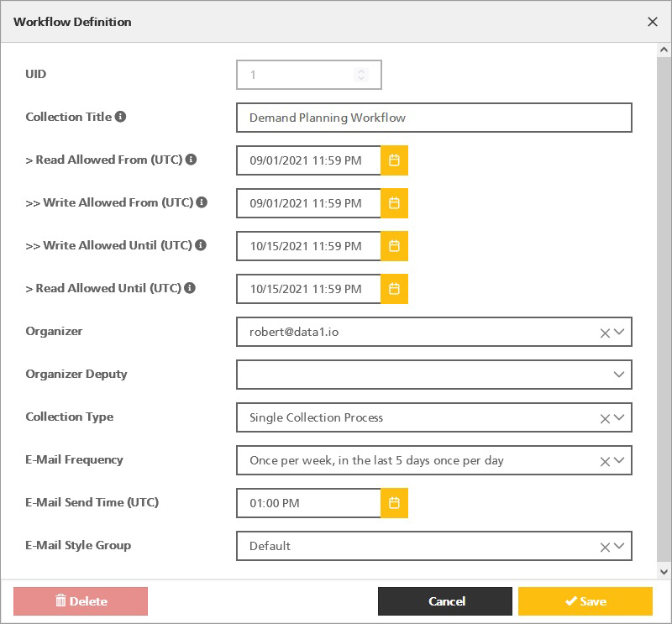Click the vertical scrollbar thumb
The width and height of the screenshot is (672, 624).
click(664, 308)
